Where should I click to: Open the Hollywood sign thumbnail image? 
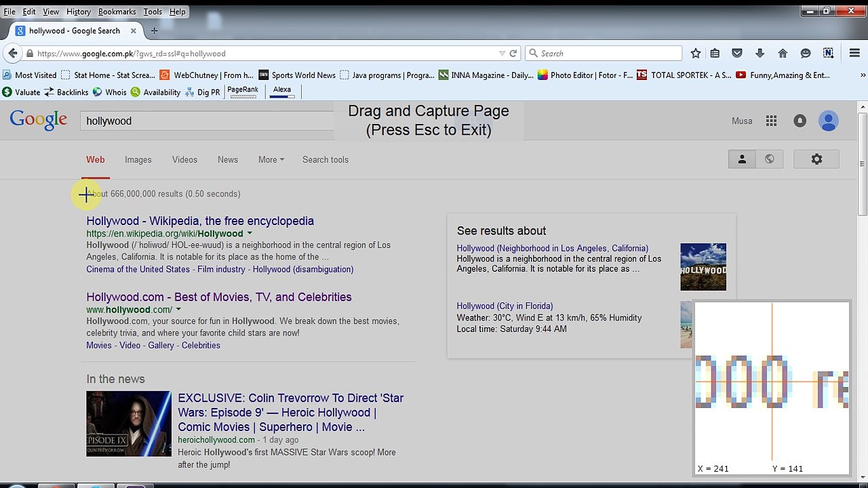click(x=703, y=267)
